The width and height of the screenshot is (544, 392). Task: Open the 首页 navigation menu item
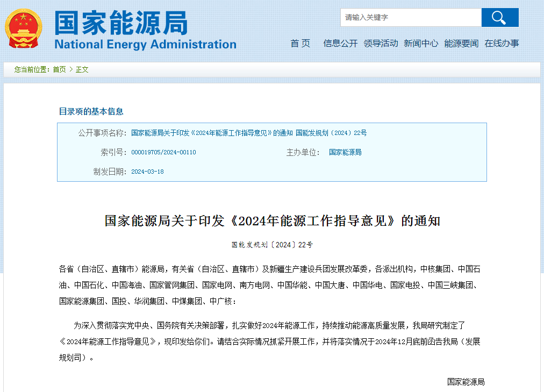pyautogui.click(x=300, y=44)
